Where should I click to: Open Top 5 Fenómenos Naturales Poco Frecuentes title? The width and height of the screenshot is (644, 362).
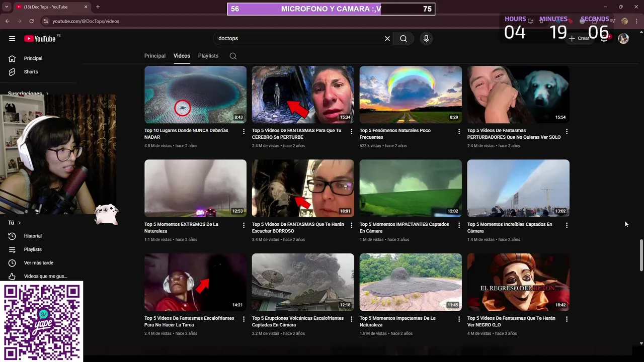(x=395, y=134)
